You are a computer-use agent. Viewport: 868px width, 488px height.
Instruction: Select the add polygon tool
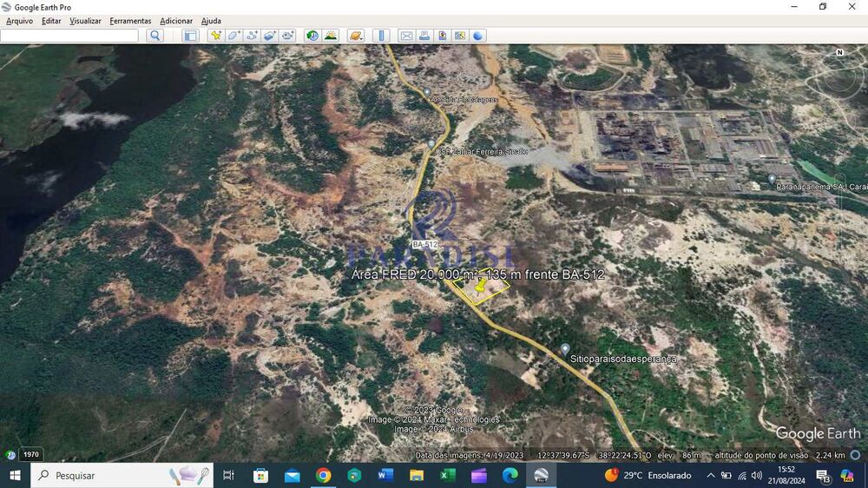233,36
